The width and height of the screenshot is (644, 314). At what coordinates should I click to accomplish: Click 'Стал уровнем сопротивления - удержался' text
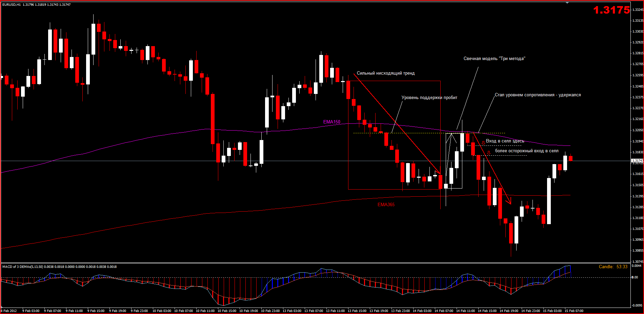[x=538, y=95]
